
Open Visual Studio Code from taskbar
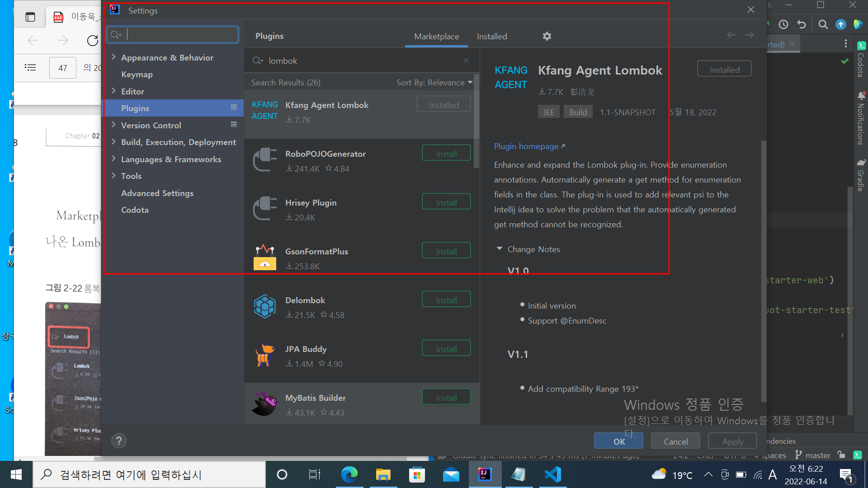[552, 474]
